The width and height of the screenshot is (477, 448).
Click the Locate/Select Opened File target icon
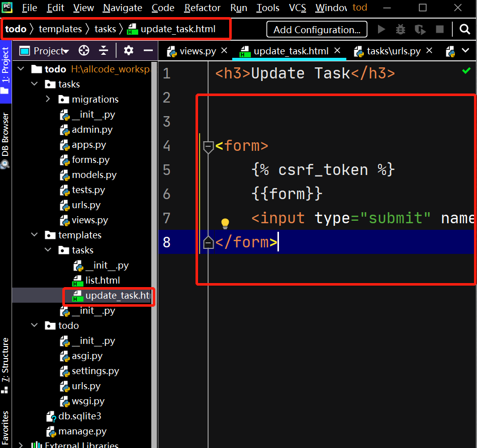[x=84, y=50]
